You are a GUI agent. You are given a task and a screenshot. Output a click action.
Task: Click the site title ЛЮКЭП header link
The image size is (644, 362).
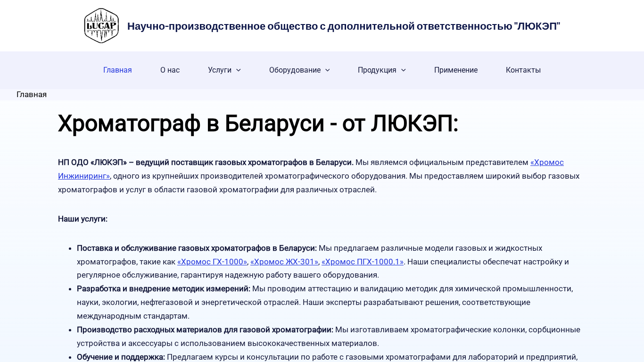[344, 26]
